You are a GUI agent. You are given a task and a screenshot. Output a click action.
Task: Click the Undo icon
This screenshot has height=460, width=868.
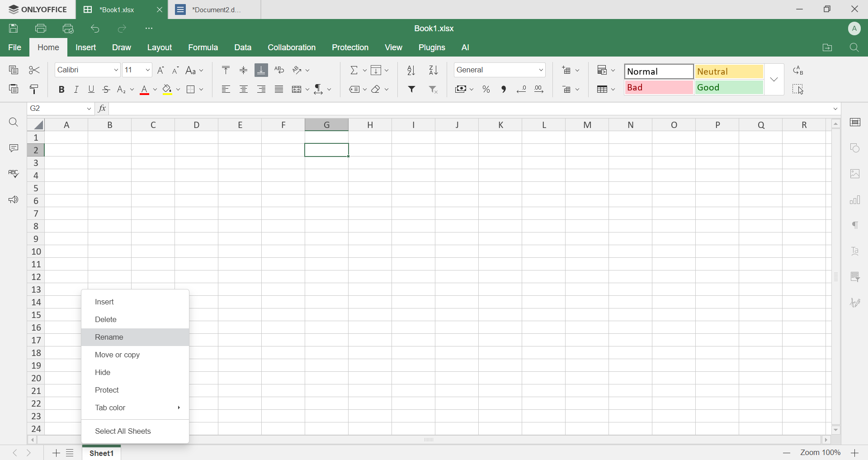click(x=95, y=28)
